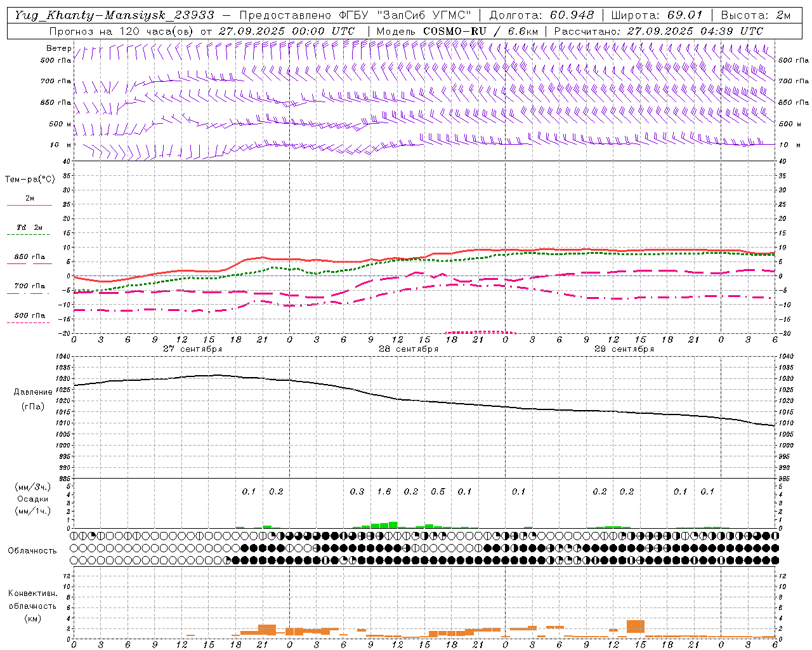Click the 29 сентября date label

pos(624,349)
